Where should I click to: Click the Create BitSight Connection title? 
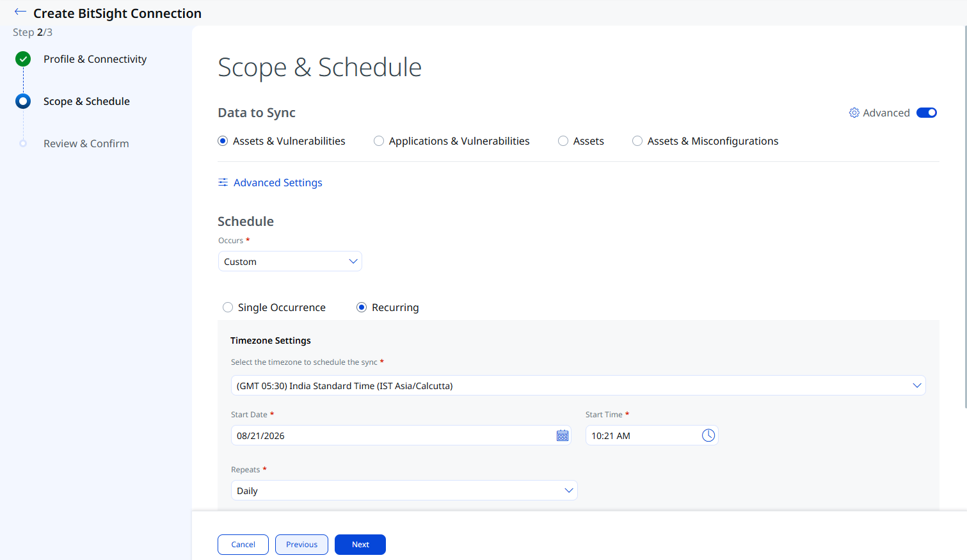[x=117, y=13]
